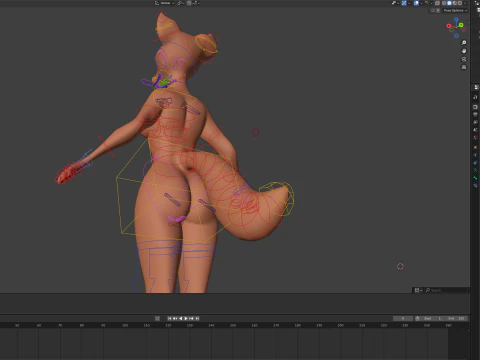Select the green neck bone control
480x360 pixels.
[x=163, y=82]
